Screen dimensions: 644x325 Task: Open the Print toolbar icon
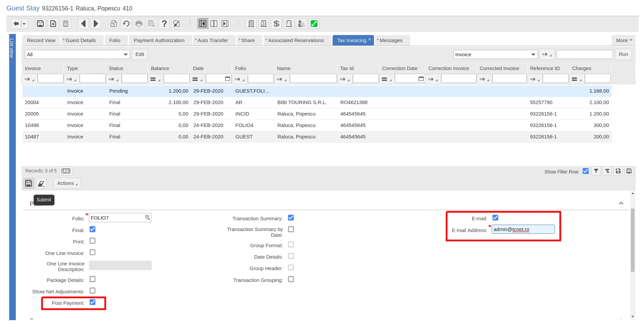pos(139,24)
